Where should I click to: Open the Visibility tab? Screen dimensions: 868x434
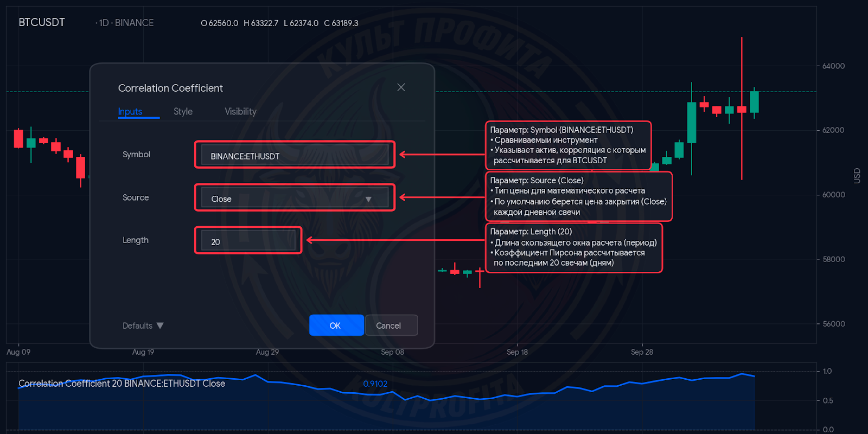pyautogui.click(x=240, y=111)
